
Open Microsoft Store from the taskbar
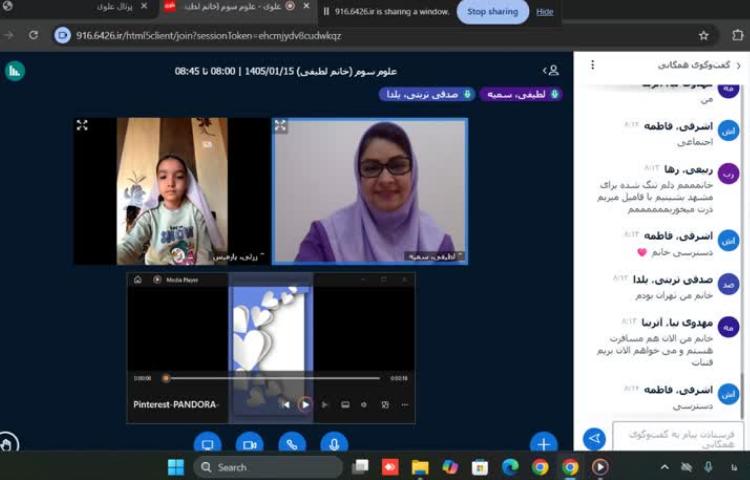[x=480, y=467]
